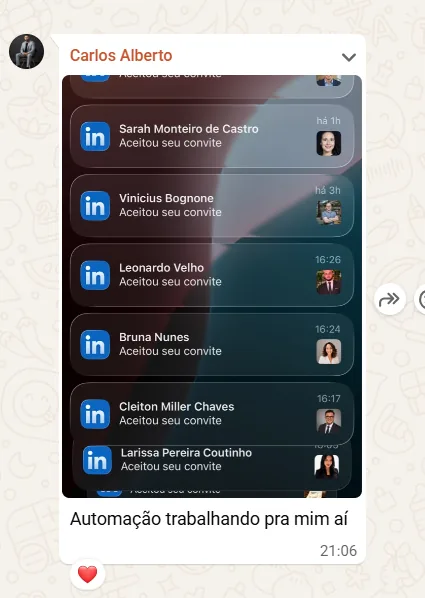Click 'Aceitou seu convite' under Vinicius Bognone
Viewport: 425px width, 598px height.
170,212
